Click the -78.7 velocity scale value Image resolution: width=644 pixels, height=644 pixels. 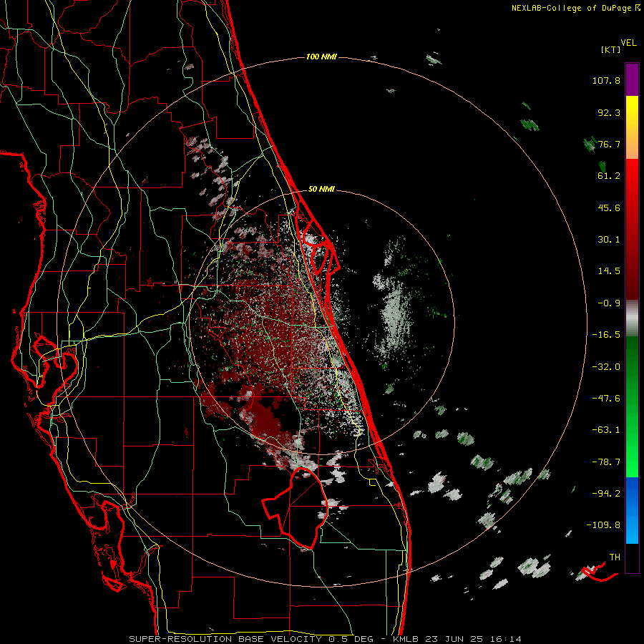click(x=606, y=462)
